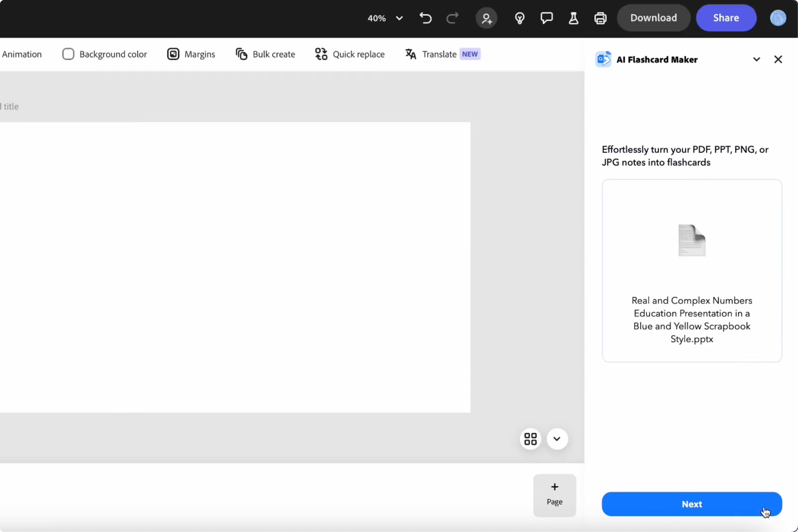
Task: Click the Bulk create toolbar item
Action: (x=265, y=54)
